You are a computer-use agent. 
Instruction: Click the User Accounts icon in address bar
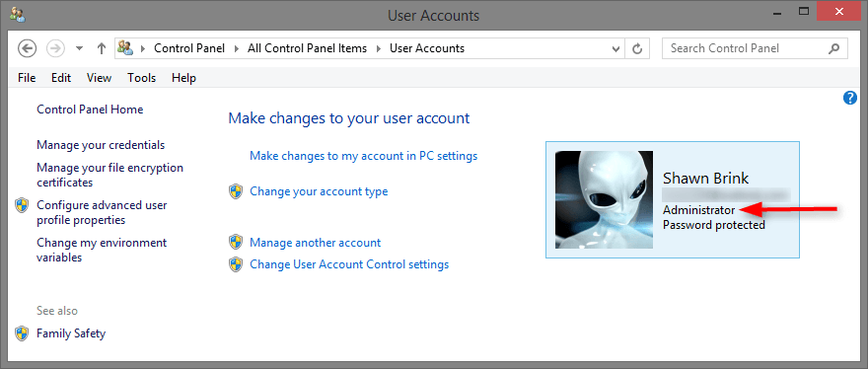[125, 48]
